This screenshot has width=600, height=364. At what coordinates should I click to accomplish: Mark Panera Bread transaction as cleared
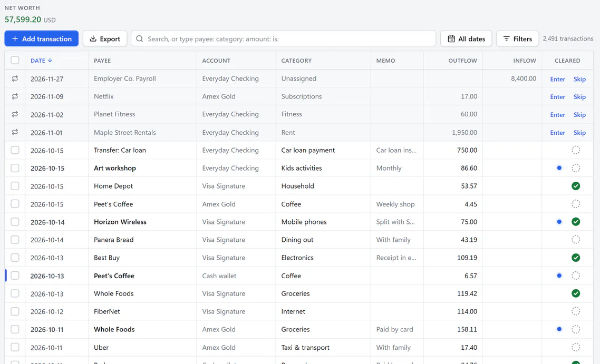coord(576,240)
